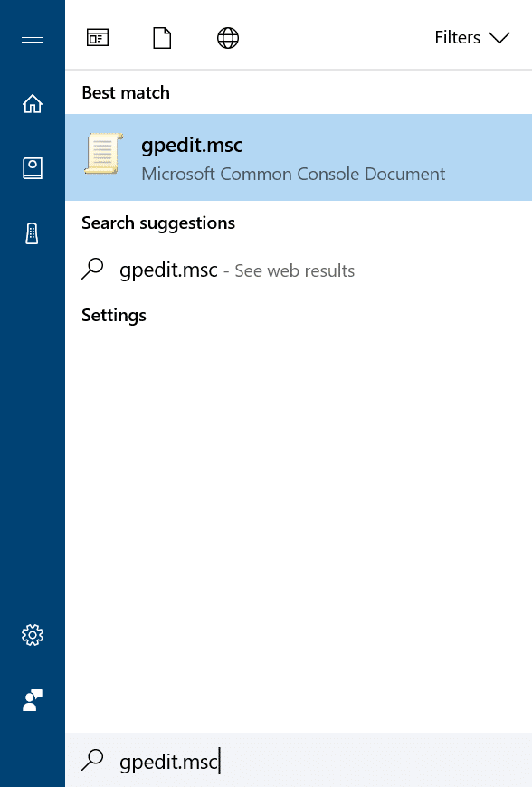The width and height of the screenshot is (532, 787).
Task: Filter results by Web globe icon
Action: point(228,38)
